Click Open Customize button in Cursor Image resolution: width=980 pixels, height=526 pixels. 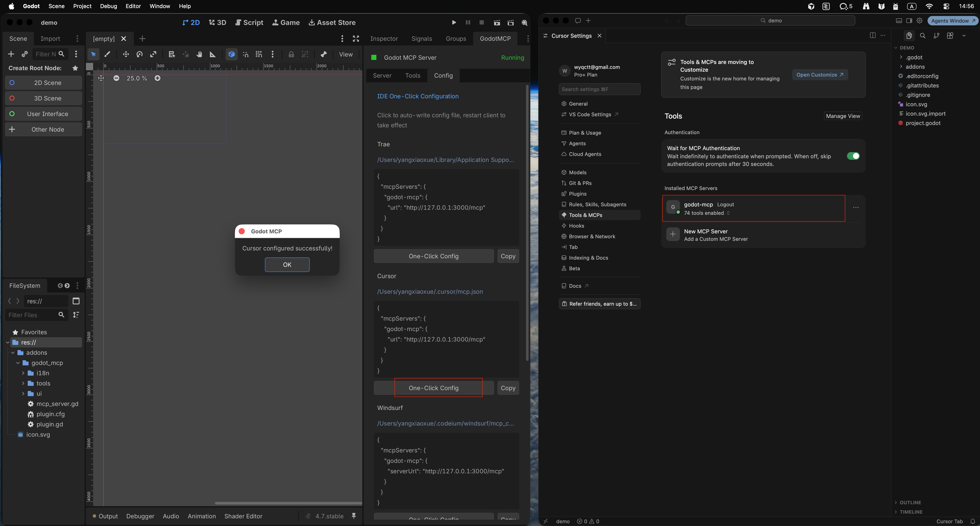(x=820, y=75)
